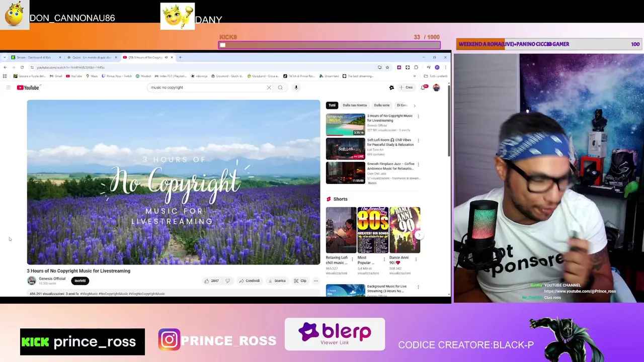
Task: Download the video with Scarica
Action: 277,281
